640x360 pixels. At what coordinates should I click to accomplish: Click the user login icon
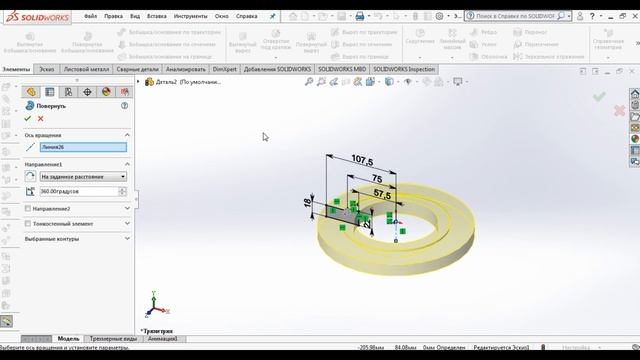[580, 16]
